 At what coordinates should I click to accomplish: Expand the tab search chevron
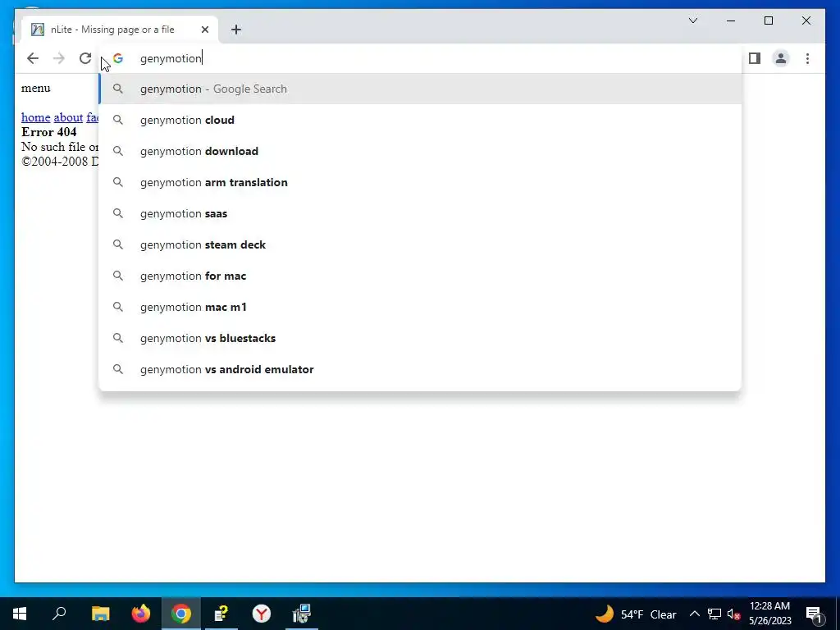[692, 21]
